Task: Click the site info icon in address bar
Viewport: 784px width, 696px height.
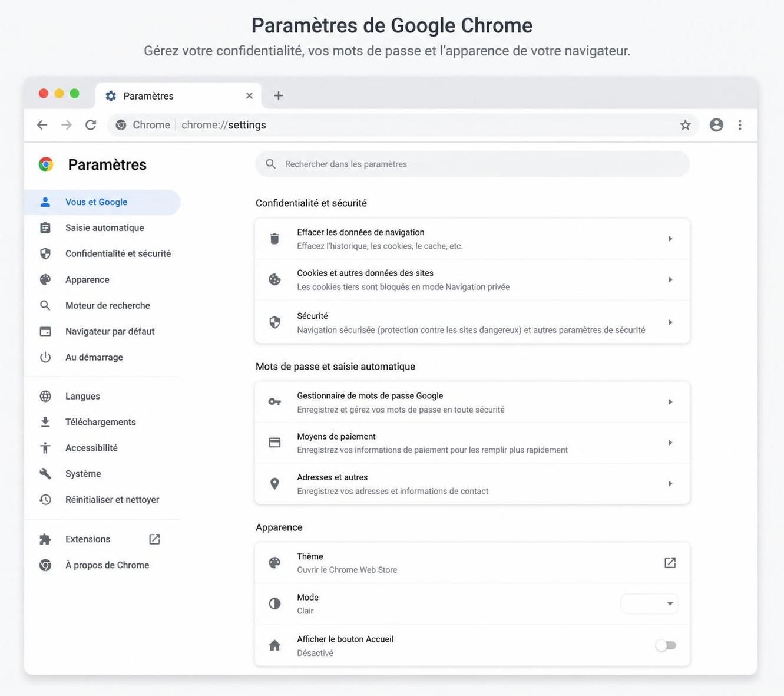Action: click(121, 125)
